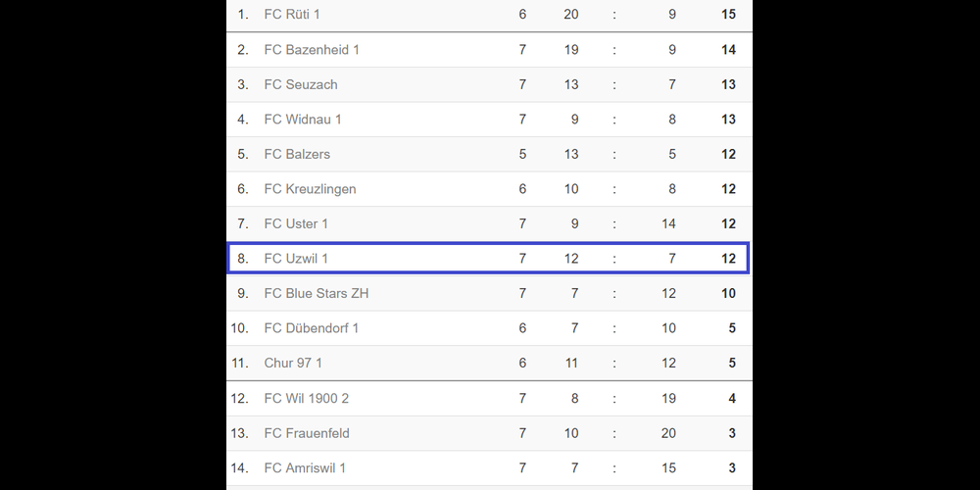
Task: Open the FC Blue Stars ZH link
Action: 317,293
